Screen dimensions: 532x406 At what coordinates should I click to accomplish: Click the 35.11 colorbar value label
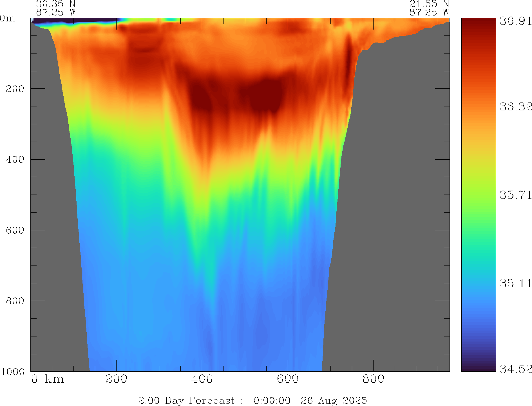click(x=515, y=283)
